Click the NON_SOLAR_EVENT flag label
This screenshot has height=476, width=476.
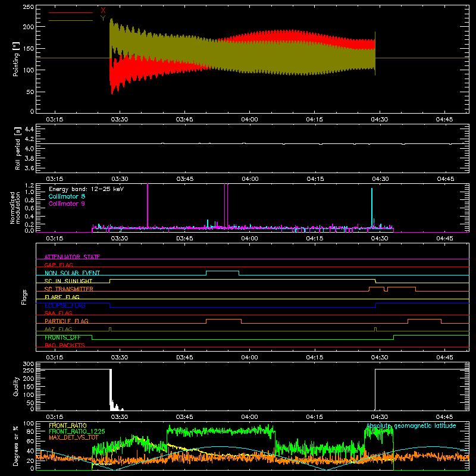[72, 273]
